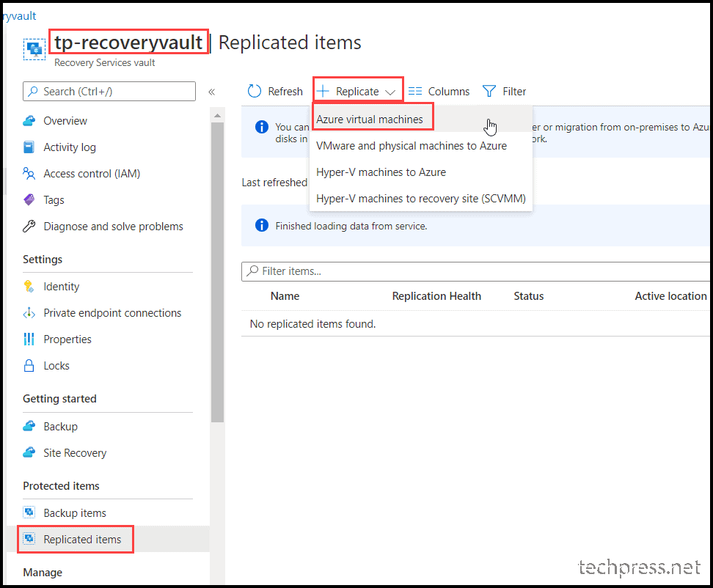Click the Filter funnel icon
The height and width of the screenshot is (588, 713).
tap(489, 92)
